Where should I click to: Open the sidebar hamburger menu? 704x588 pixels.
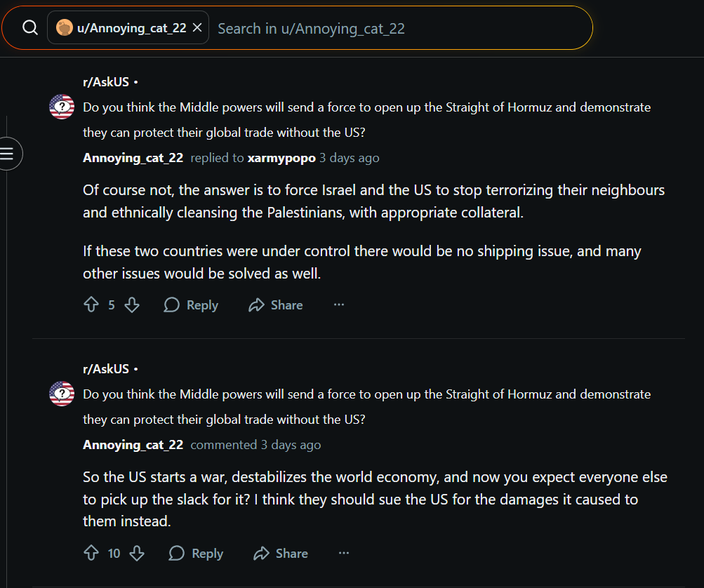[x=8, y=154]
